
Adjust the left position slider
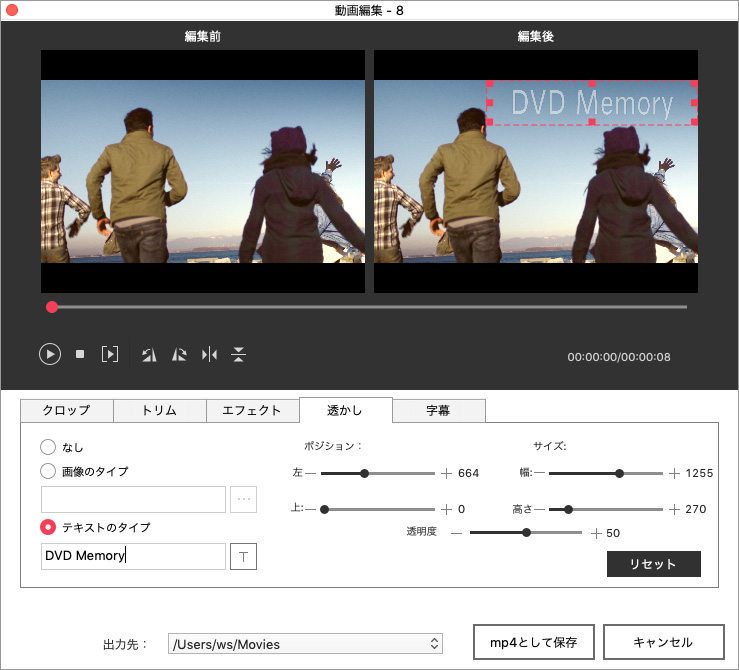pyautogui.click(x=364, y=473)
